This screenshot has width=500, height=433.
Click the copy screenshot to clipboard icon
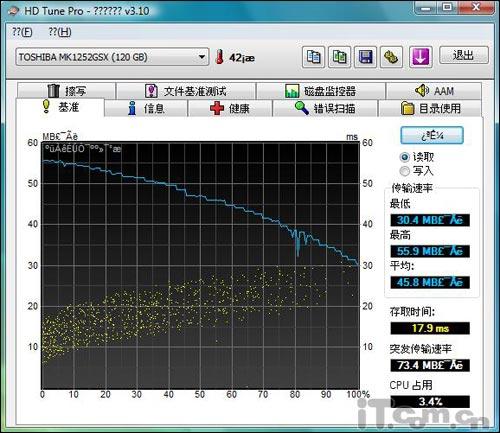[x=339, y=57]
